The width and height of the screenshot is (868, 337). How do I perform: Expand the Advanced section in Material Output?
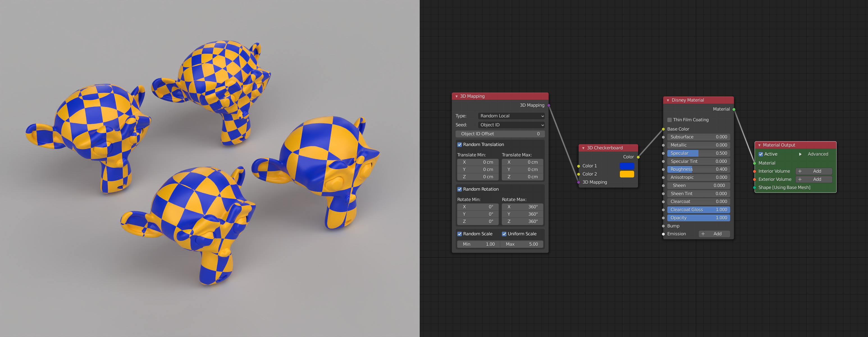pyautogui.click(x=800, y=154)
